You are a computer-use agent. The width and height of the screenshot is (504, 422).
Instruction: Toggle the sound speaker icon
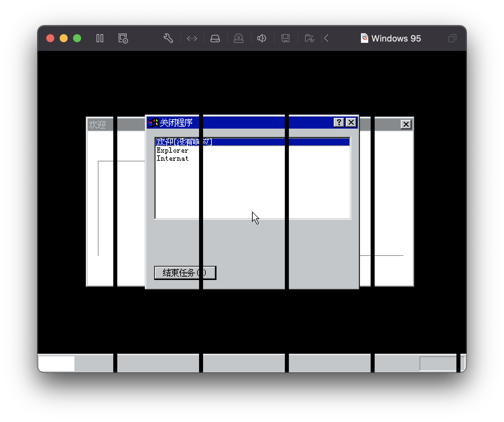[262, 38]
